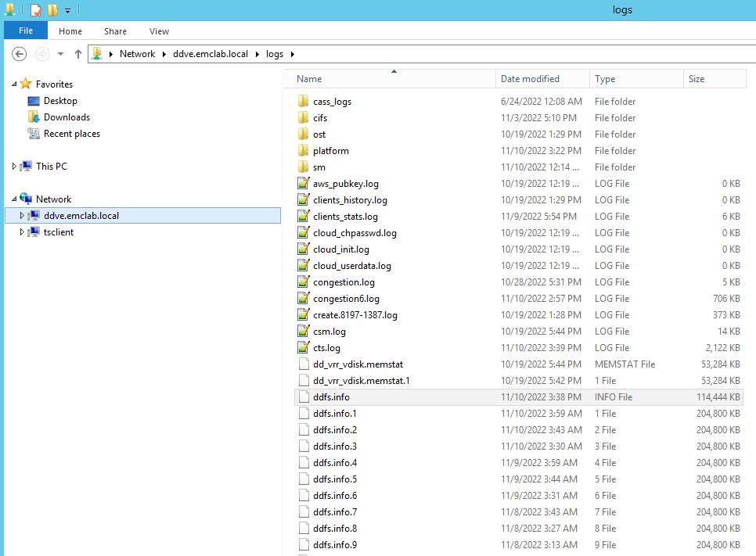Select the ddfs.info.1 file

tap(337, 413)
